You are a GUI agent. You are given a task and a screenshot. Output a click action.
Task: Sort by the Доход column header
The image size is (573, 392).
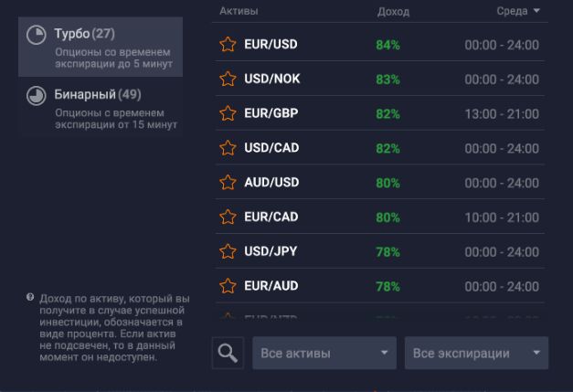pyautogui.click(x=393, y=11)
